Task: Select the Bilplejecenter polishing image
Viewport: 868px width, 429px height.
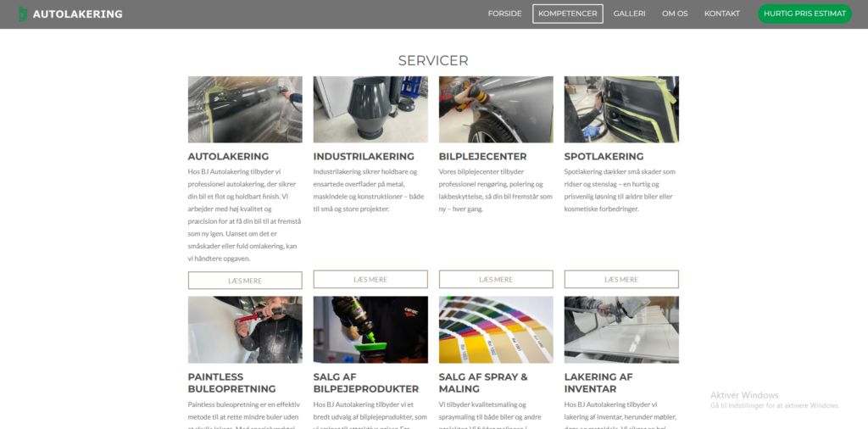Action: tap(496, 109)
